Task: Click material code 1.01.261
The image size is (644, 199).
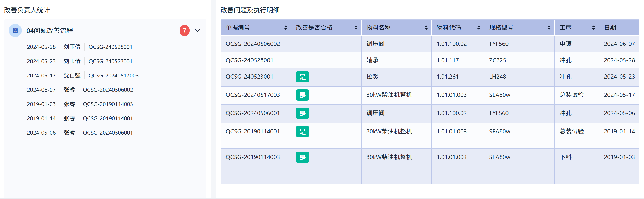Action: [448, 77]
